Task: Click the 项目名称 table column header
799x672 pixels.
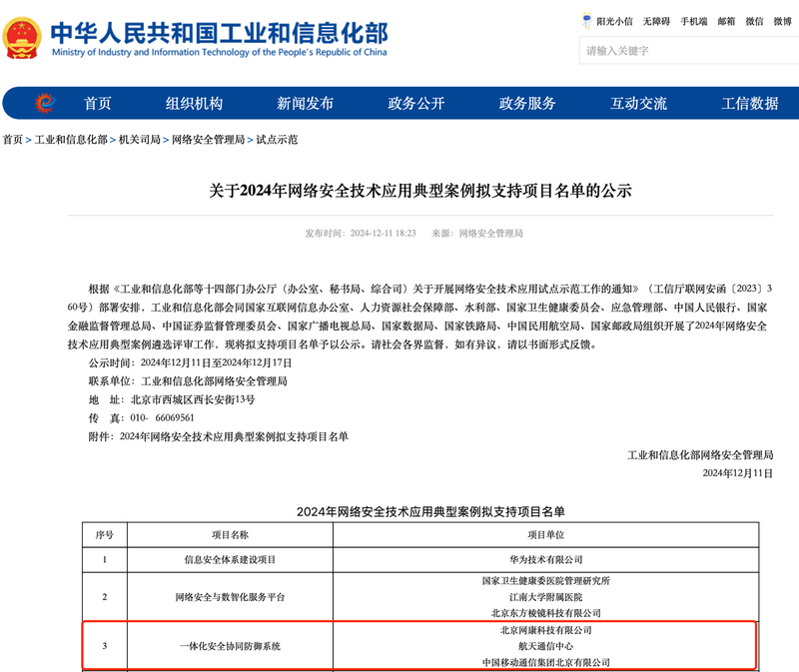Action: (x=230, y=535)
